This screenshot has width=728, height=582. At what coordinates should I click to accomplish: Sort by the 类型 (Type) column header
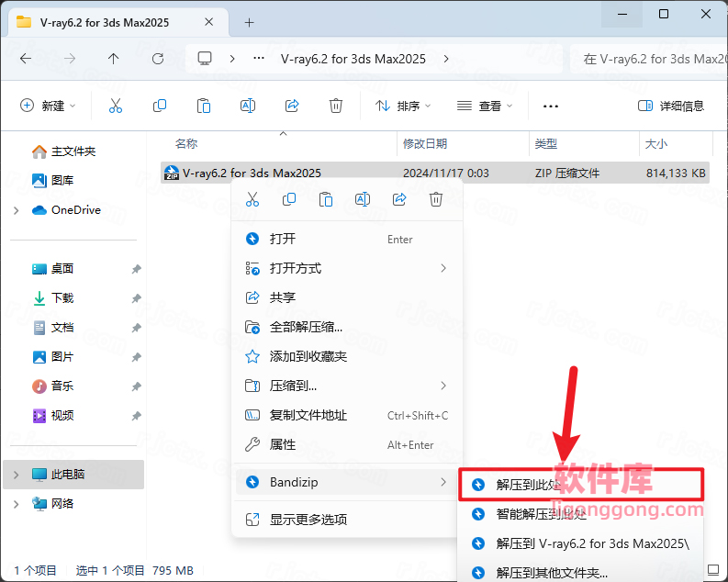[584, 144]
